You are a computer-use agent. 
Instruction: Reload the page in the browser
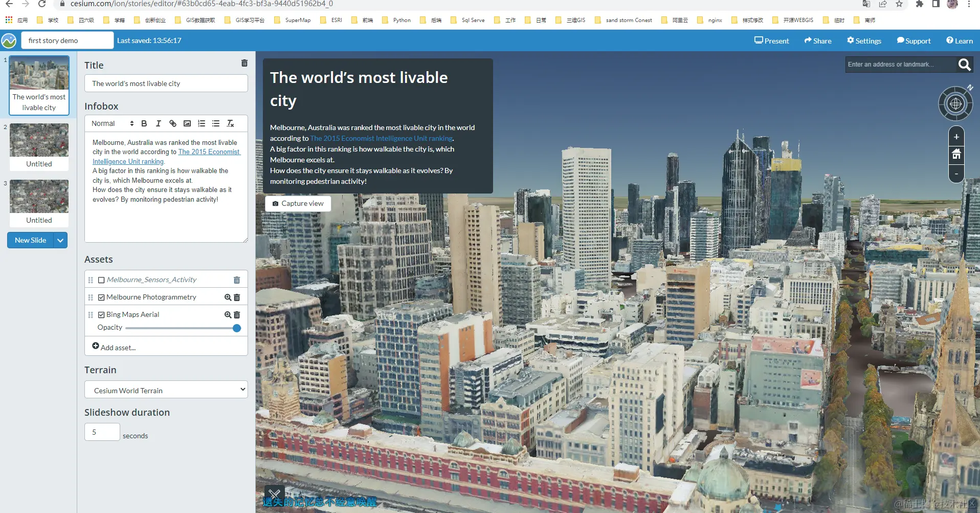click(x=42, y=4)
